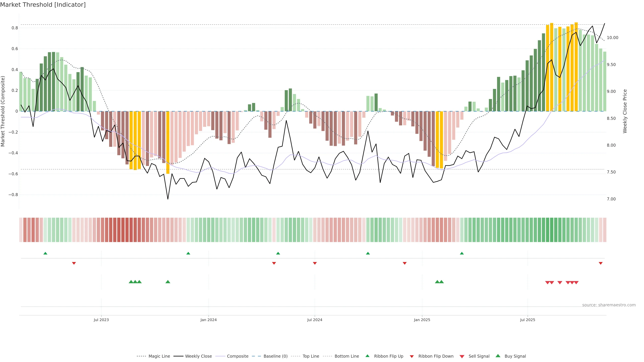Screen dimensions: 644x362
Task: Click the Sell Signal triangle icon in legend
Action: pos(462,356)
